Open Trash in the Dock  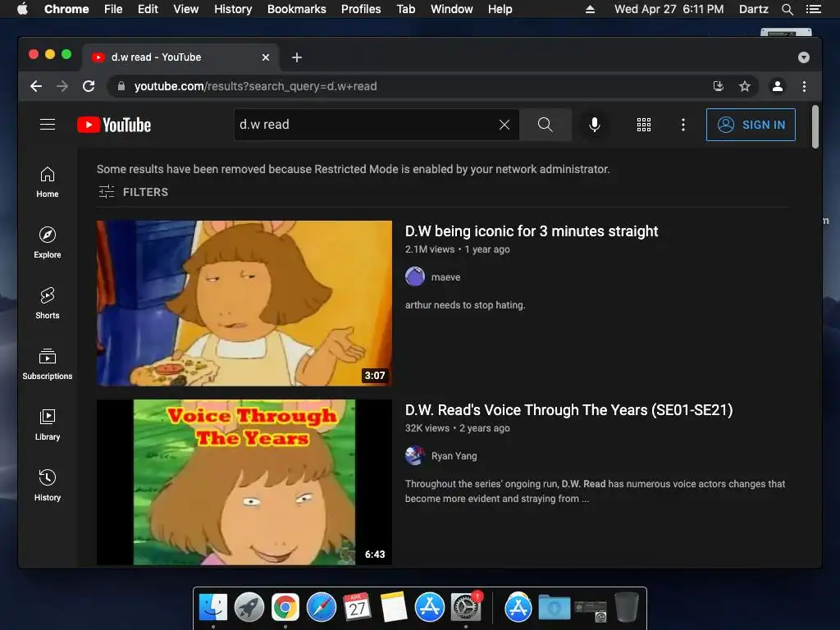(626, 608)
